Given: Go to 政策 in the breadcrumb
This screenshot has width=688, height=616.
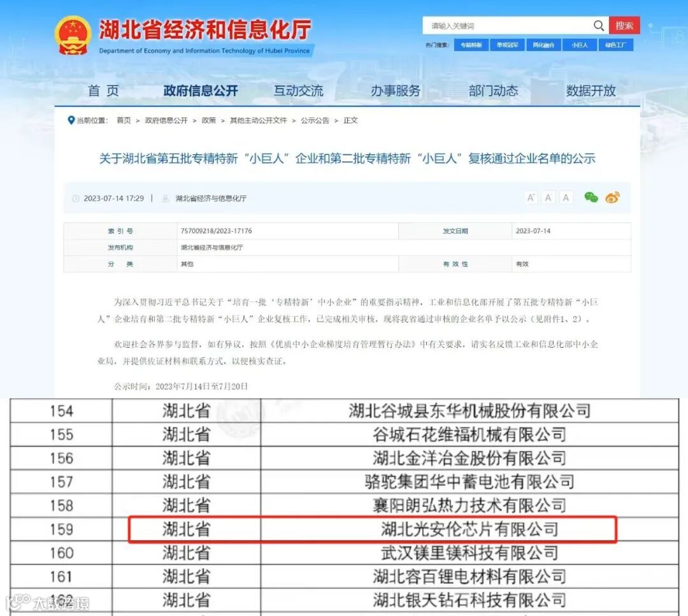Looking at the screenshot, I should (x=209, y=120).
